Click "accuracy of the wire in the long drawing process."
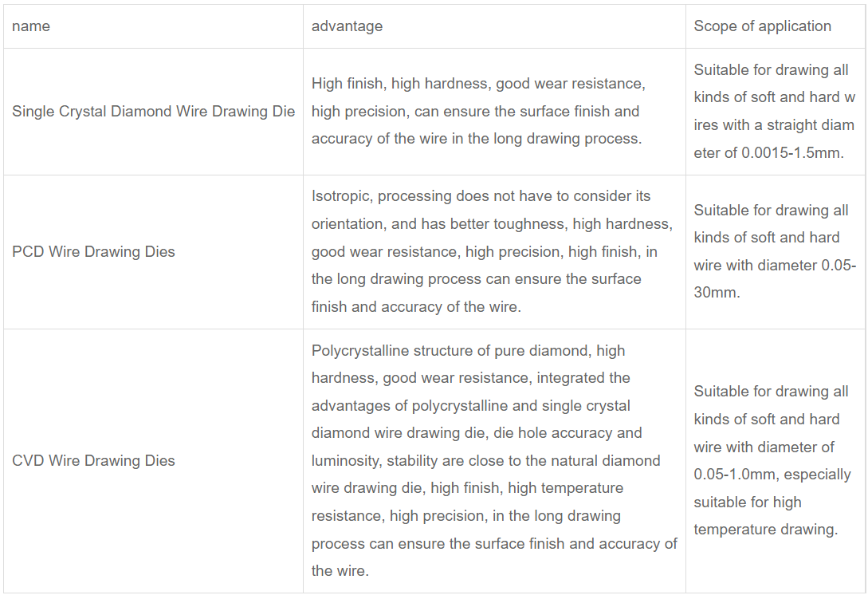 476,139
